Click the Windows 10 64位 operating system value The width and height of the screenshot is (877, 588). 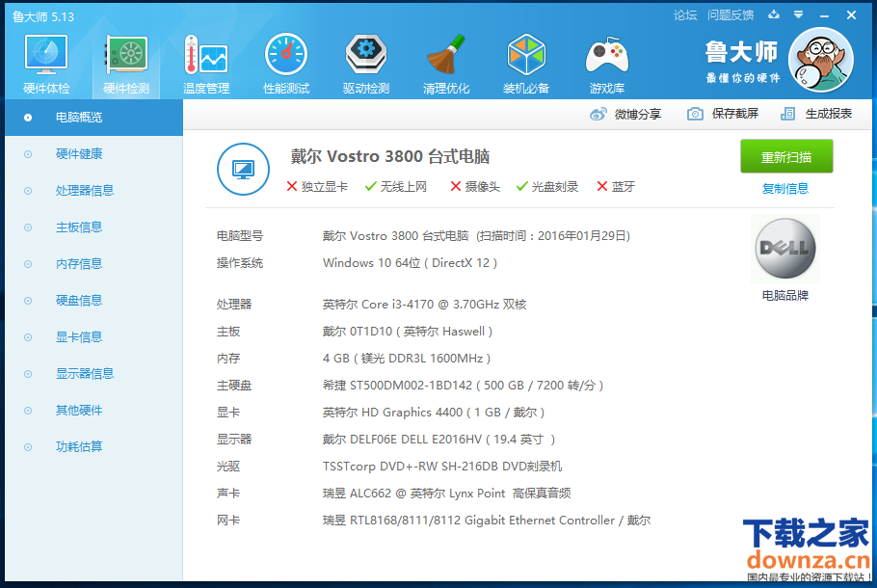point(410,263)
